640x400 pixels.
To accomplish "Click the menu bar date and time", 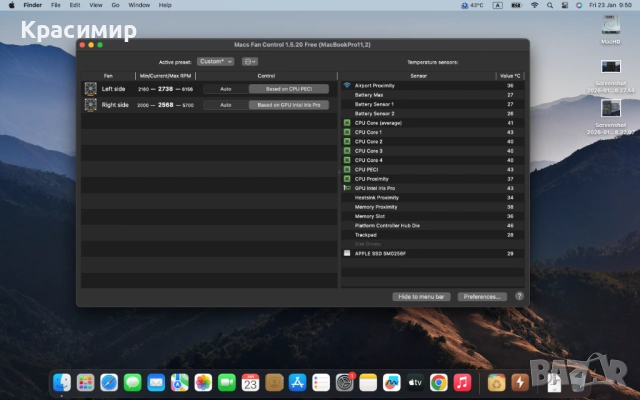I will pos(610,5).
